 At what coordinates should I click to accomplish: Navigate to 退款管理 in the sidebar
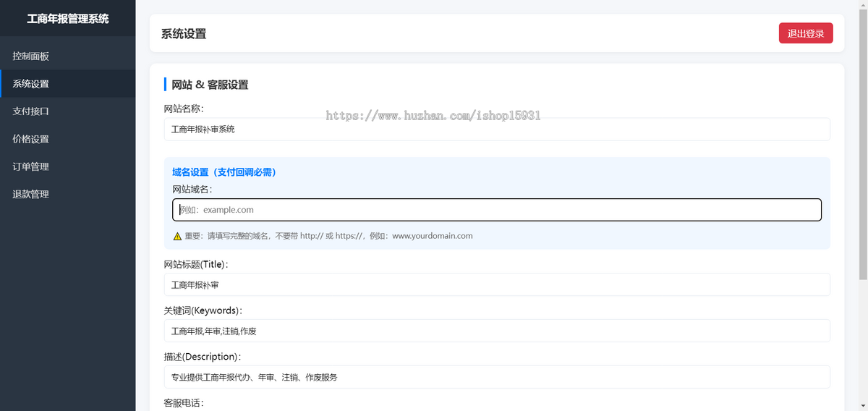[68, 194]
